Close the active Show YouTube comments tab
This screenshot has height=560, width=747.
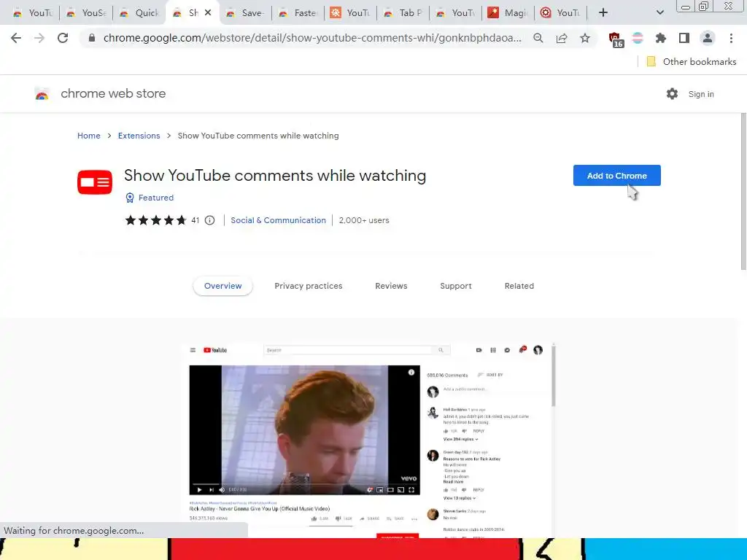coord(208,13)
